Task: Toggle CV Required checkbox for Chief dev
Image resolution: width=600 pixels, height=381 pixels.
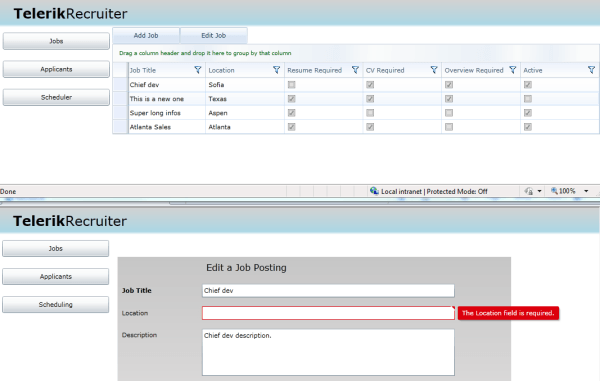Action: (x=370, y=85)
